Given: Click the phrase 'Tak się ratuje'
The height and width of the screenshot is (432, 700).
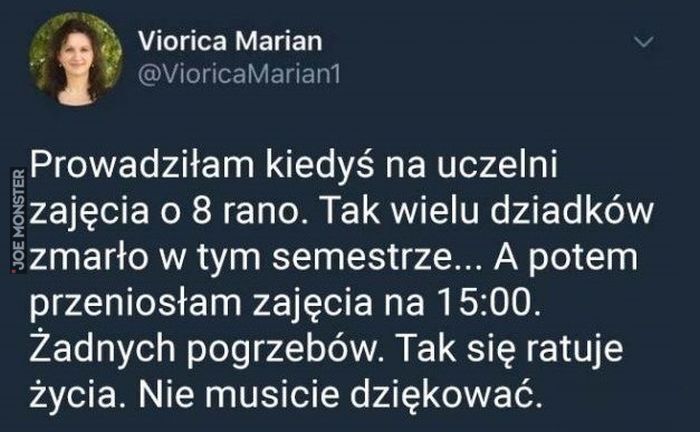Looking at the screenshot, I should click(x=511, y=350).
